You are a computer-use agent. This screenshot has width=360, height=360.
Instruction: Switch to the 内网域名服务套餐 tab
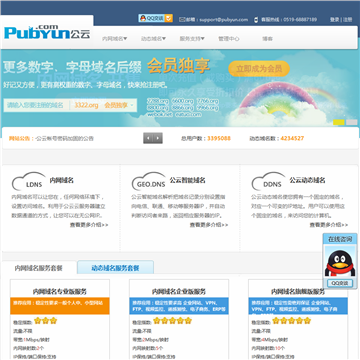point(39,268)
